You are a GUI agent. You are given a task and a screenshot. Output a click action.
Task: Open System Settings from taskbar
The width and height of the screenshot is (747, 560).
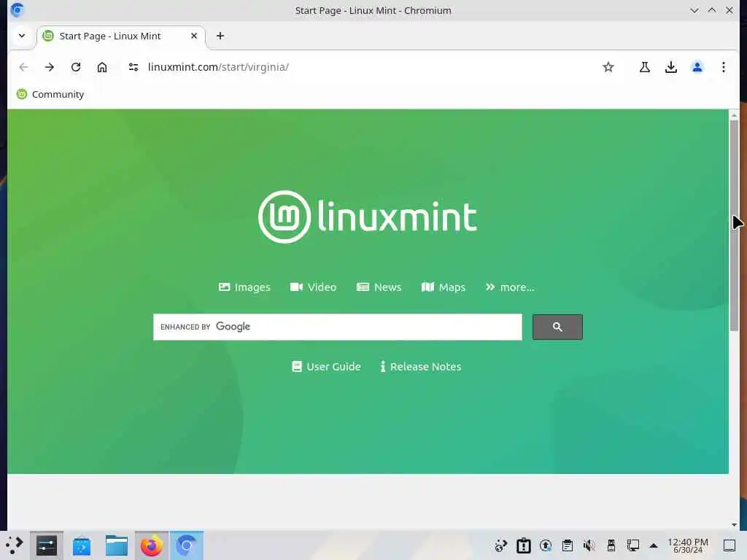pos(47,545)
